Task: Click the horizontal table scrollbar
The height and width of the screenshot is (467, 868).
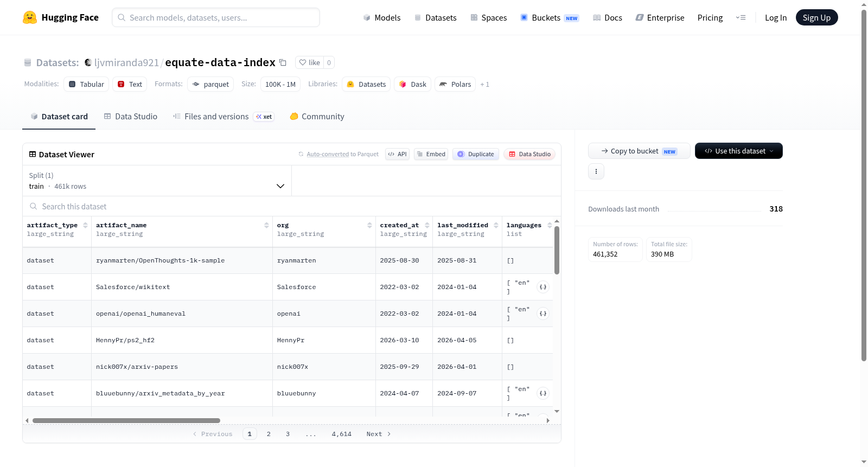Action: [x=126, y=420]
